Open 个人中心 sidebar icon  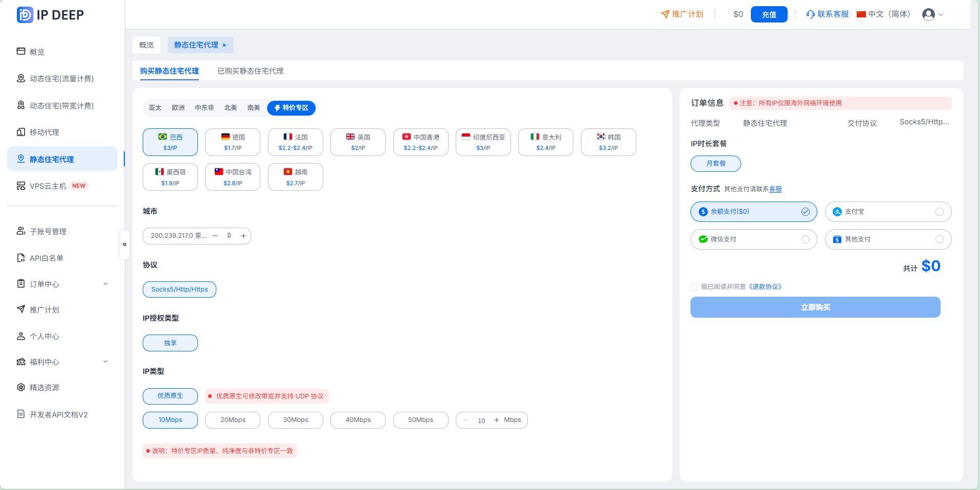(x=21, y=336)
